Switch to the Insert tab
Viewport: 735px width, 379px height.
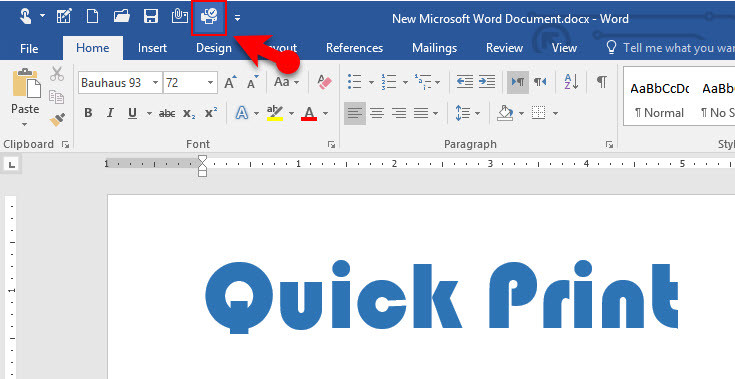click(x=152, y=48)
